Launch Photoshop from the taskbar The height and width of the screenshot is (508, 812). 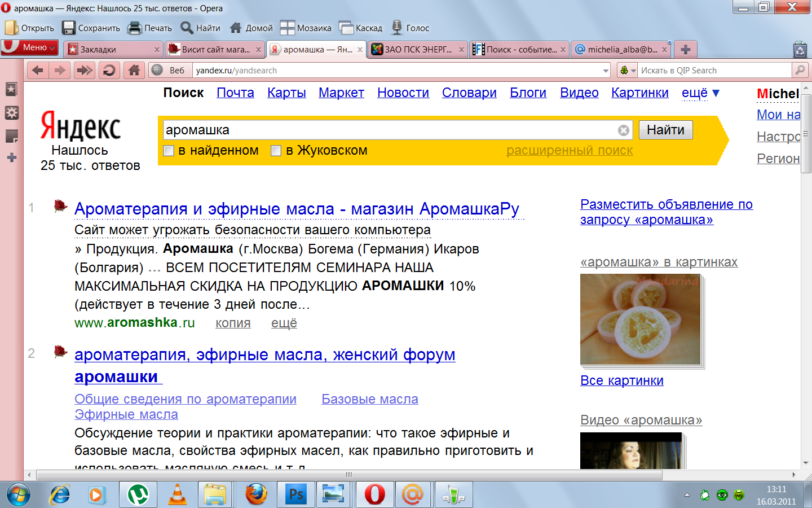pos(296,495)
